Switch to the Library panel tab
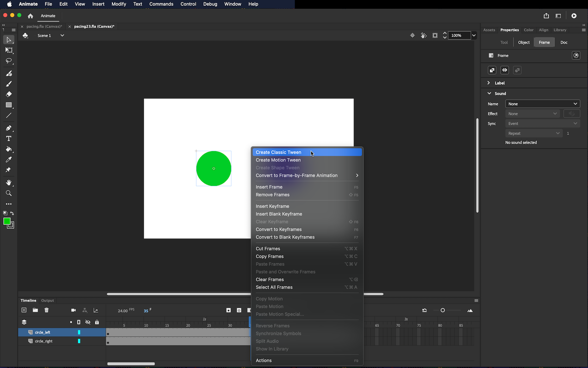The width and height of the screenshot is (588, 368). [560, 30]
